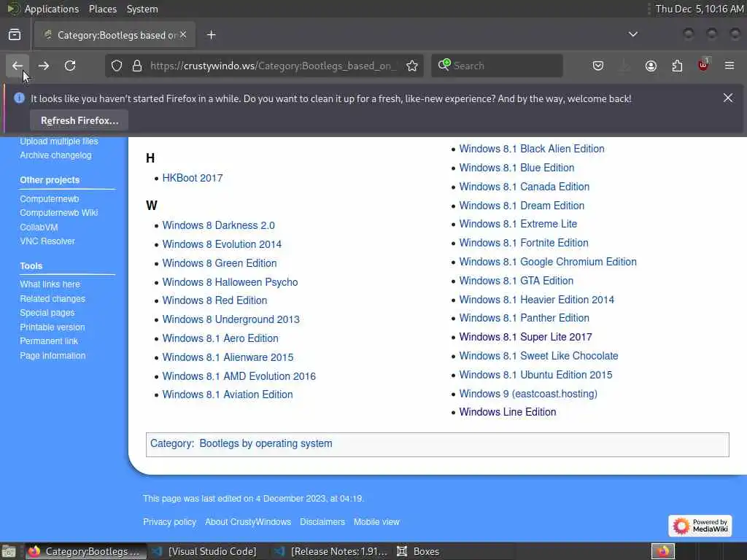
Task: Dismiss the refresh Firefox notification
Action: coord(728,98)
